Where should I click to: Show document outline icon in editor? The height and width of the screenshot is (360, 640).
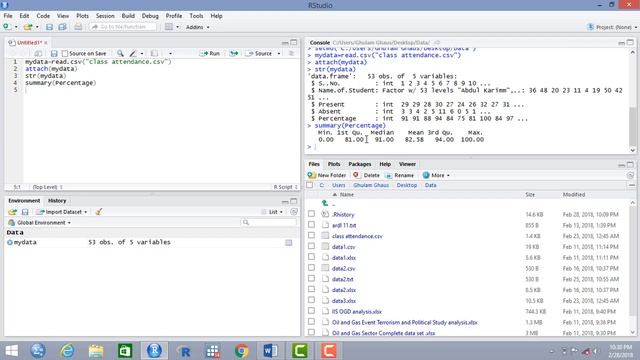point(291,53)
